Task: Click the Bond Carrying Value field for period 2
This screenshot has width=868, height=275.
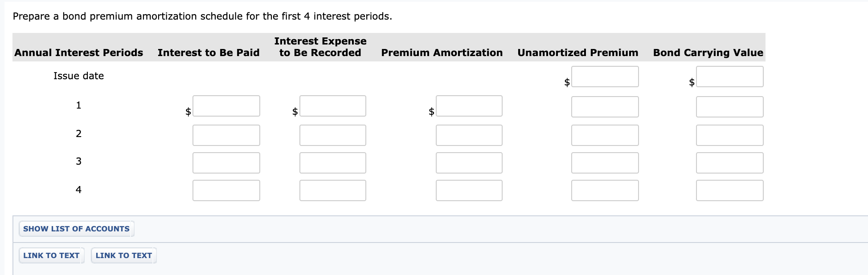Action: pos(729,135)
